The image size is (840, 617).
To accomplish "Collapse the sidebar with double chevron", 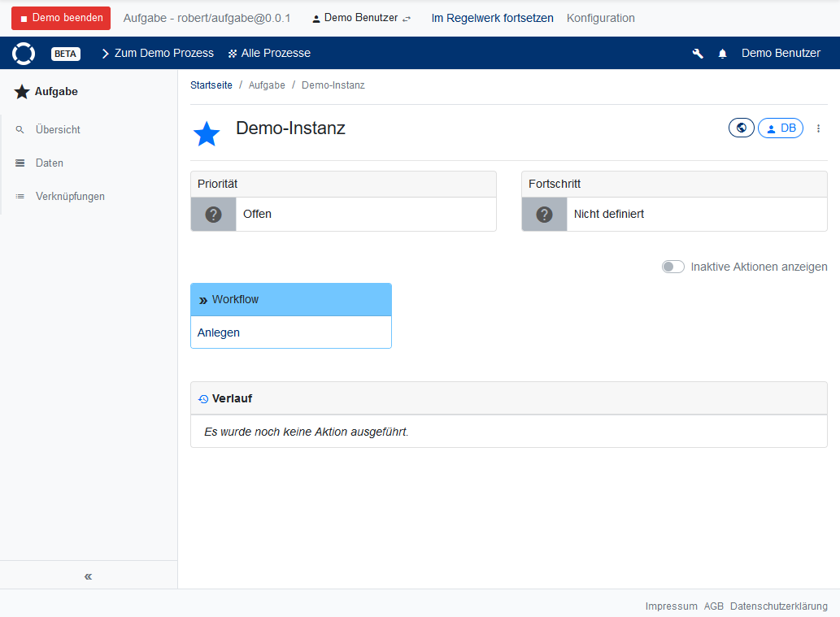I will [88, 576].
